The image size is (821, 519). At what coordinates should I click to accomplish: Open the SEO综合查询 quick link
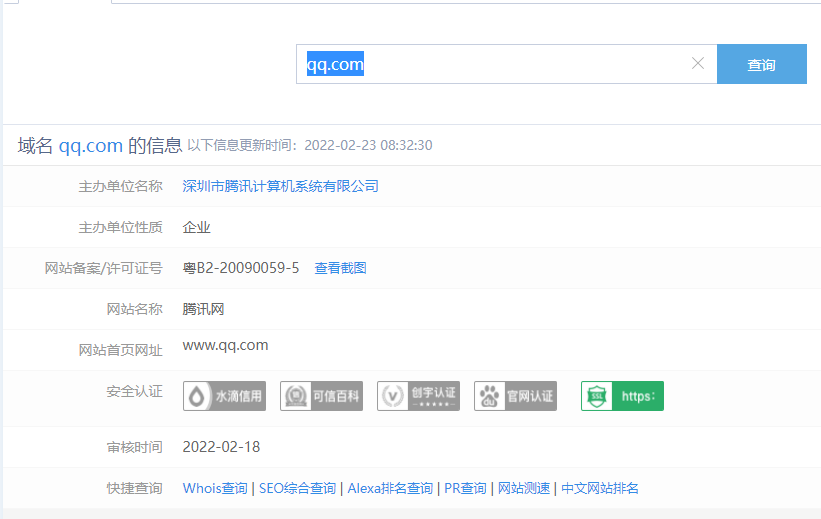(x=297, y=488)
